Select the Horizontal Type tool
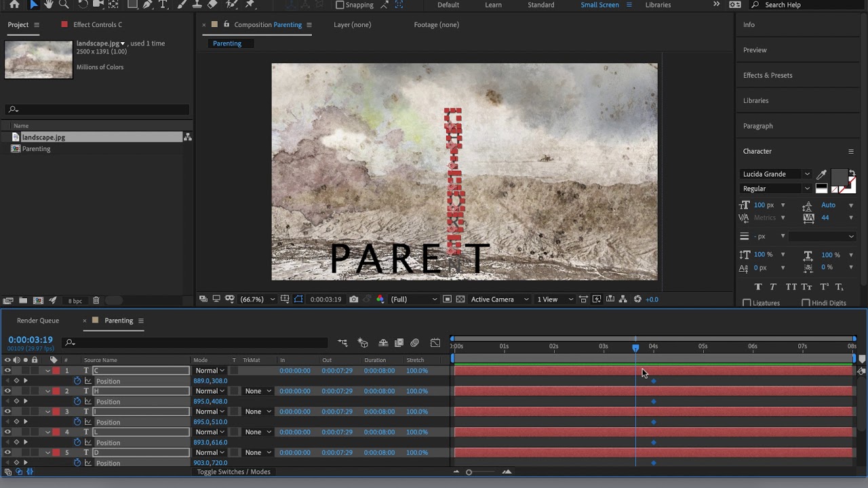The image size is (868, 488). point(163,5)
